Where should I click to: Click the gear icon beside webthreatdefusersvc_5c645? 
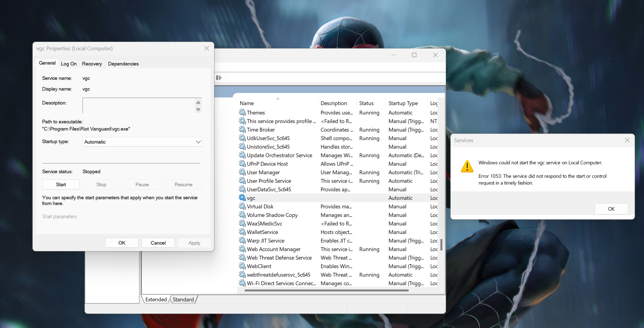[242, 274]
